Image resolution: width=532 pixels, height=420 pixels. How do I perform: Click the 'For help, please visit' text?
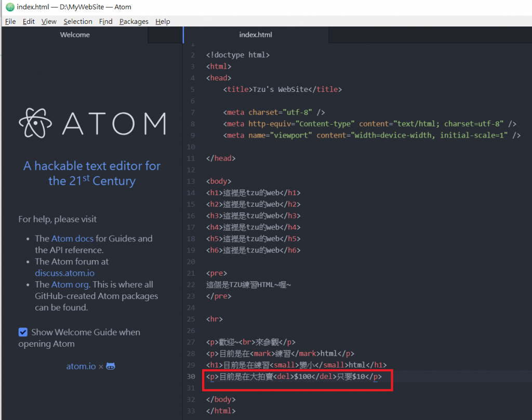click(x=57, y=219)
